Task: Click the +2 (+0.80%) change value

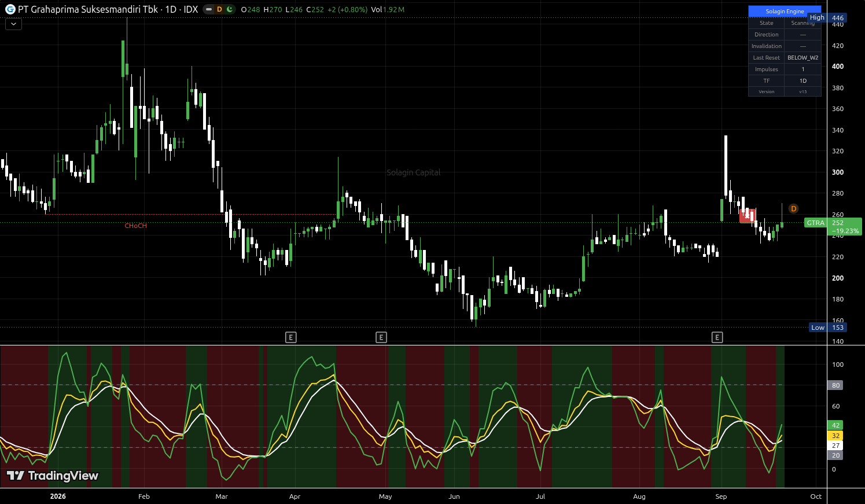Action: (x=347, y=10)
